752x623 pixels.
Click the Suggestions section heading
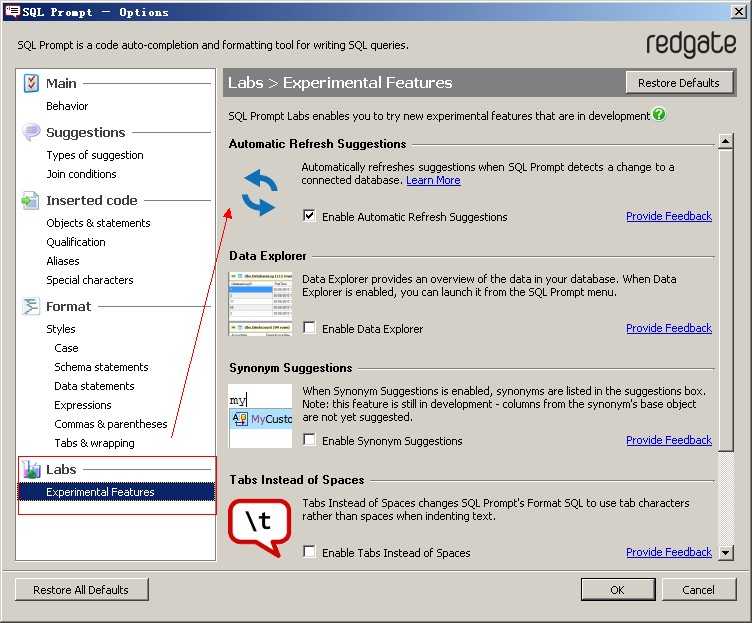tap(85, 132)
